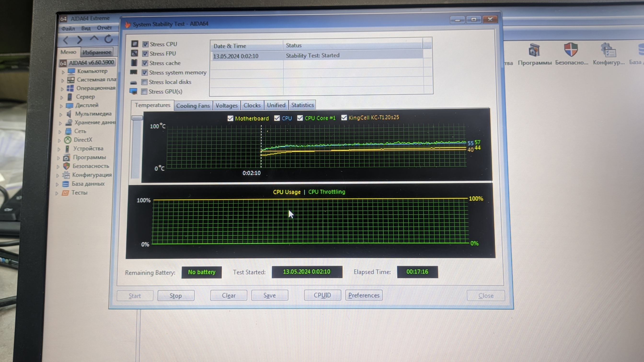Click the Clear button
Screen dimensions: 644x362
click(229, 295)
